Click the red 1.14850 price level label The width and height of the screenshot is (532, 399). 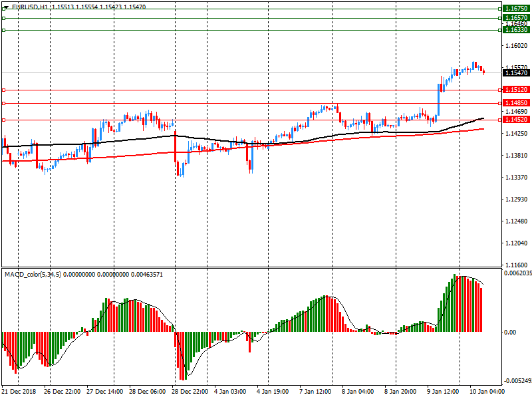(516, 103)
